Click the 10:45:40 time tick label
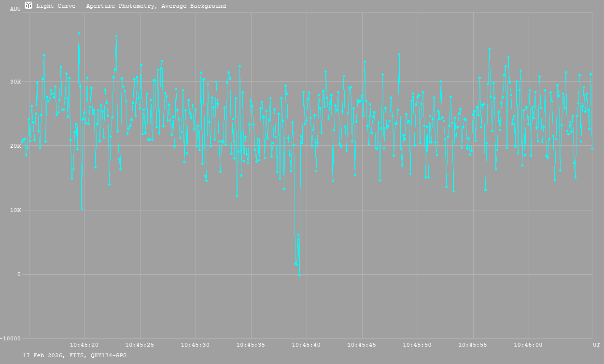 307,345
